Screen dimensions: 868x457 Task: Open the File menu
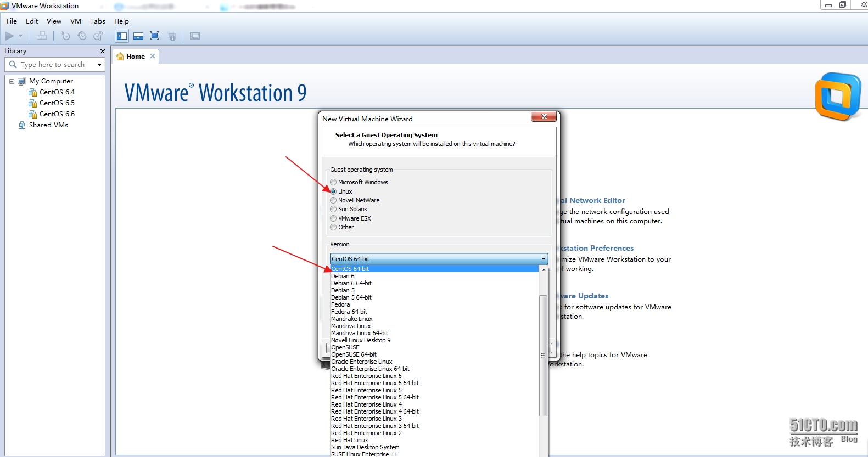(x=12, y=21)
